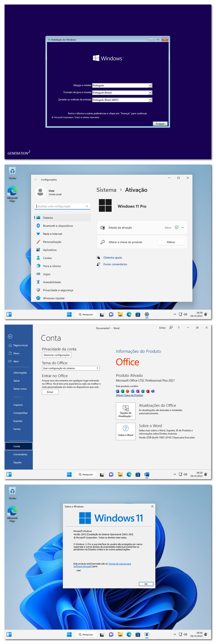Go to Página Inicial in Word backstage

pos(18,345)
